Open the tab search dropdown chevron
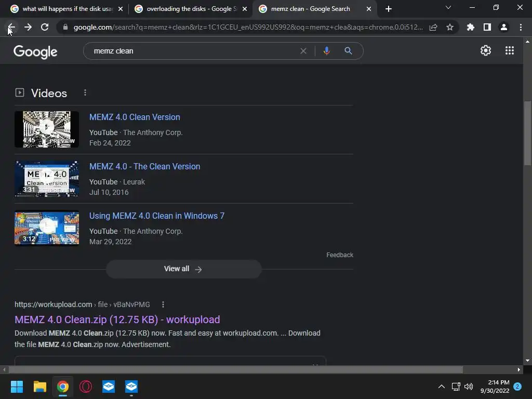 pos(448,7)
